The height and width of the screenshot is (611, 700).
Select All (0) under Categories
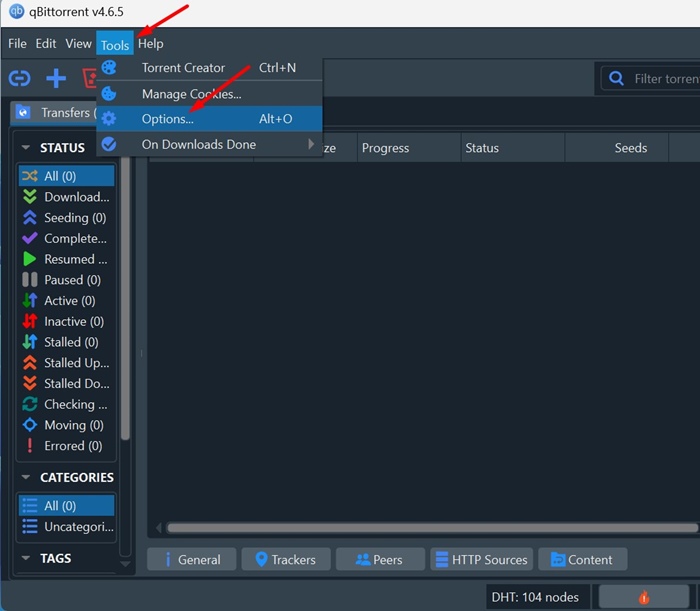(x=67, y=506)
